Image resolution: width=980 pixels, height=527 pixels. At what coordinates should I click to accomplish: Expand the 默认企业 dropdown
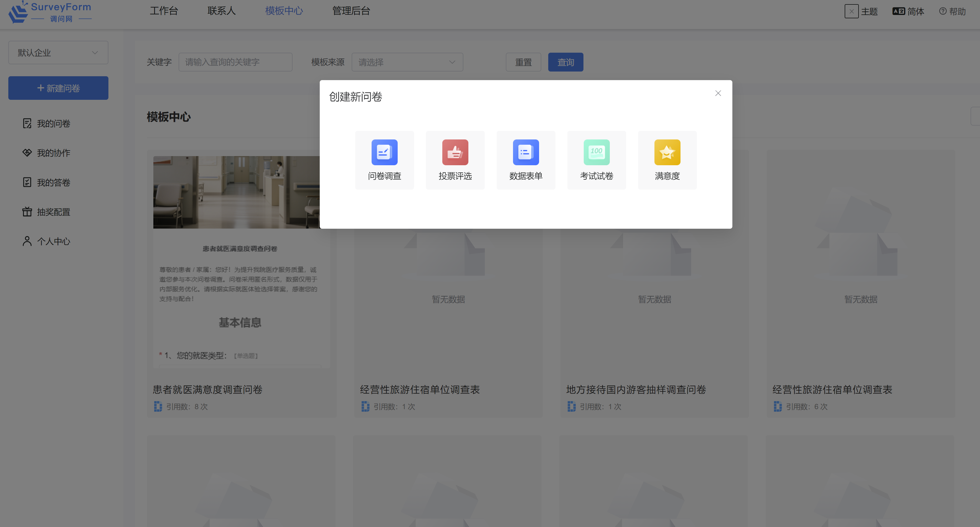pyautogui.click(x=58, y=52)
